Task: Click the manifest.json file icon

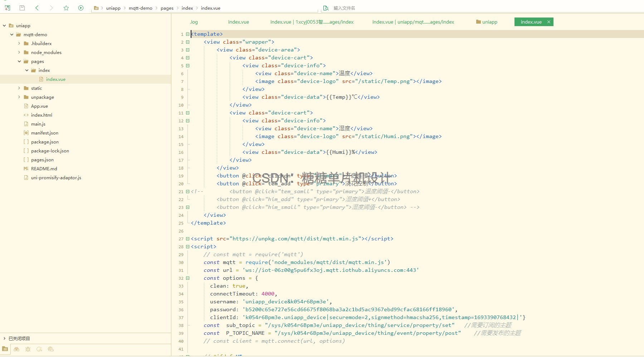Action: (26, 133)
